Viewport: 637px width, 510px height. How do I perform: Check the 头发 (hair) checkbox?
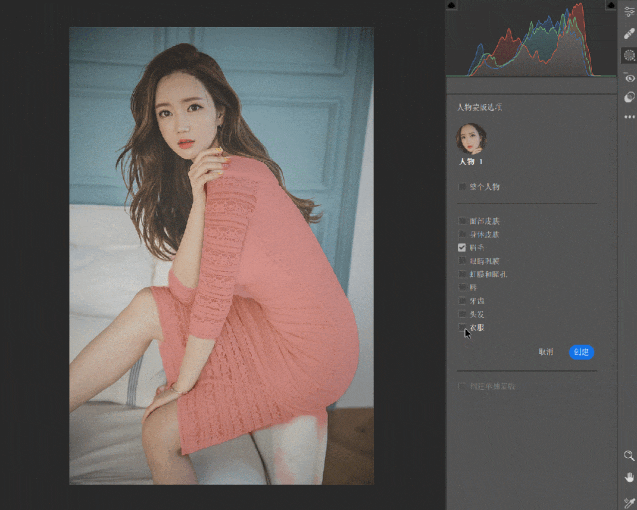[x=462, y=313]
